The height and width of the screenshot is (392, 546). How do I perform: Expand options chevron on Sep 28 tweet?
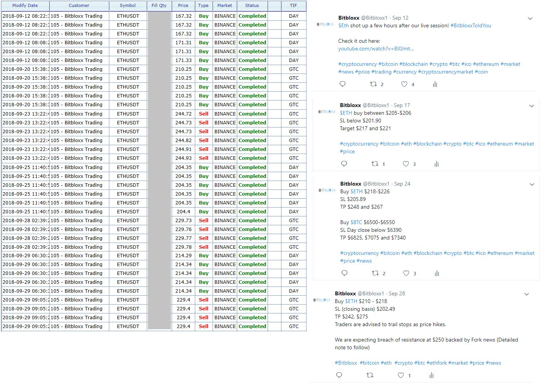pyautogui.click(x=526, y=294)
